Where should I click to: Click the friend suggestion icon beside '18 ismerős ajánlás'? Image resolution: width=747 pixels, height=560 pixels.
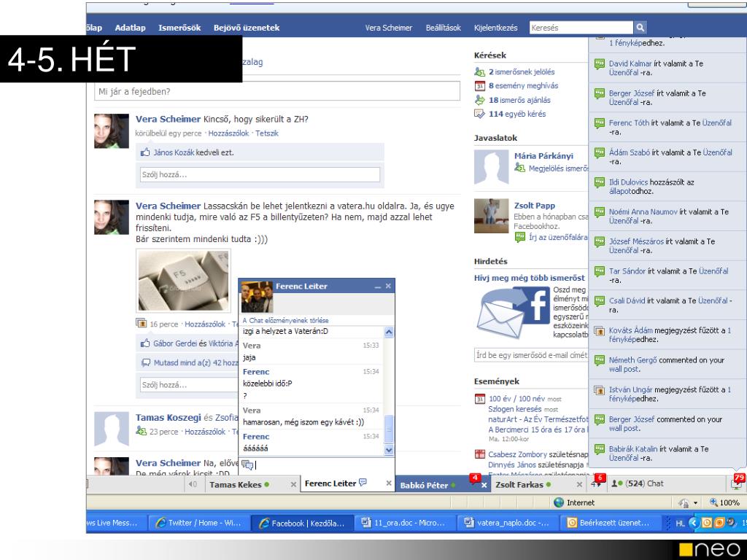479,100
